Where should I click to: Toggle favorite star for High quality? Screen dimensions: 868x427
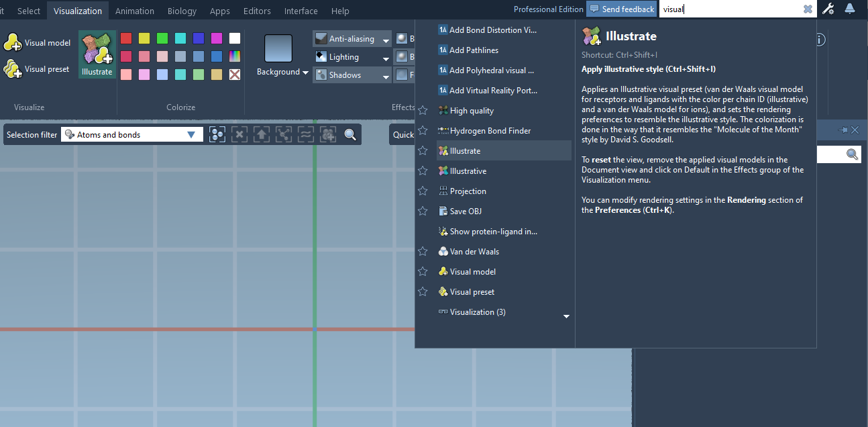click(x=423, y=111)
